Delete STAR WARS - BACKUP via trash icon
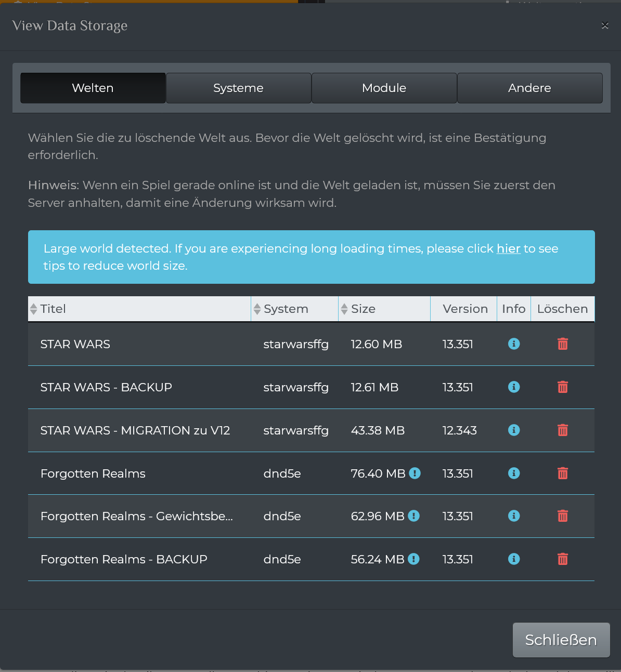621x672 pixels. pos(563,387)
